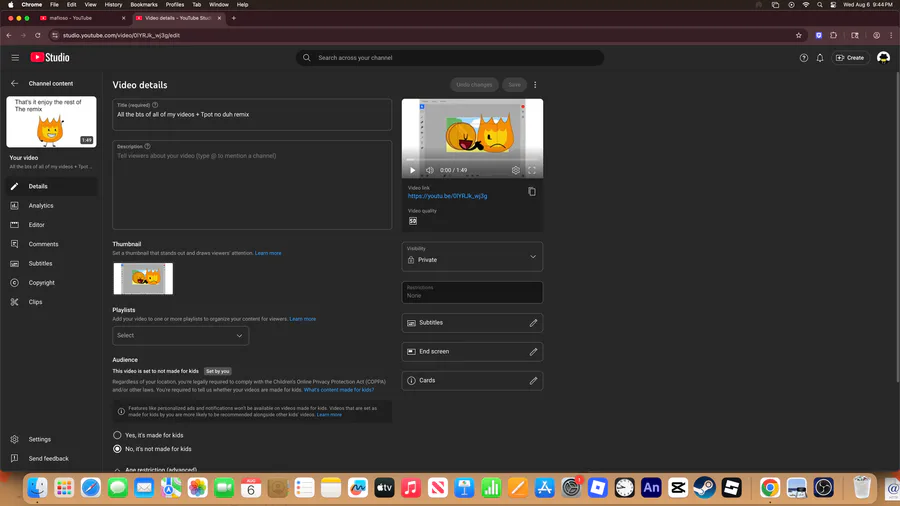
Task: Click Learn more under Playlists
Action: click(302, 319)
